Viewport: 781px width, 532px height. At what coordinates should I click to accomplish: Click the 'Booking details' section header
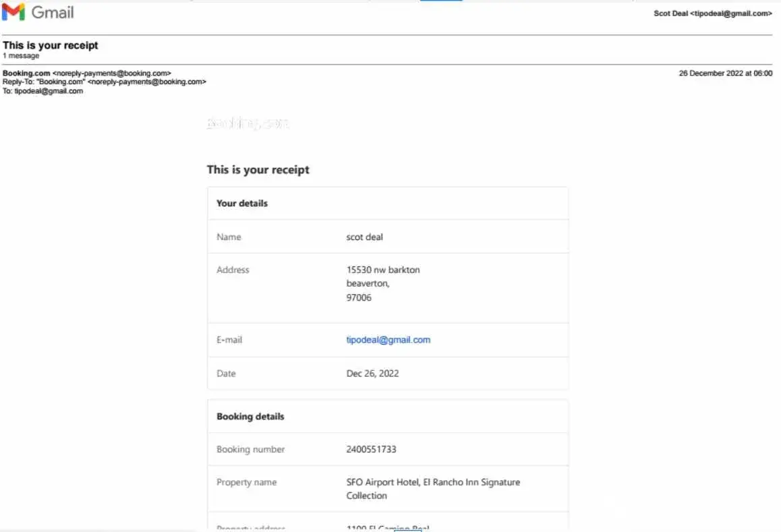(250, 416)
